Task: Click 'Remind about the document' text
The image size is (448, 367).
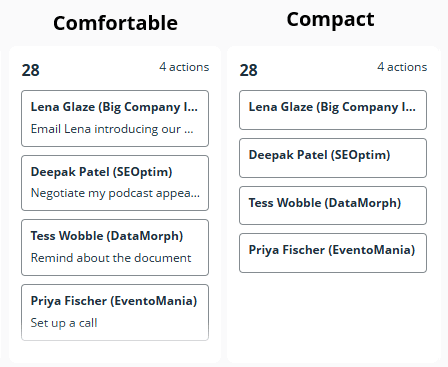Action: click(111, 258)
